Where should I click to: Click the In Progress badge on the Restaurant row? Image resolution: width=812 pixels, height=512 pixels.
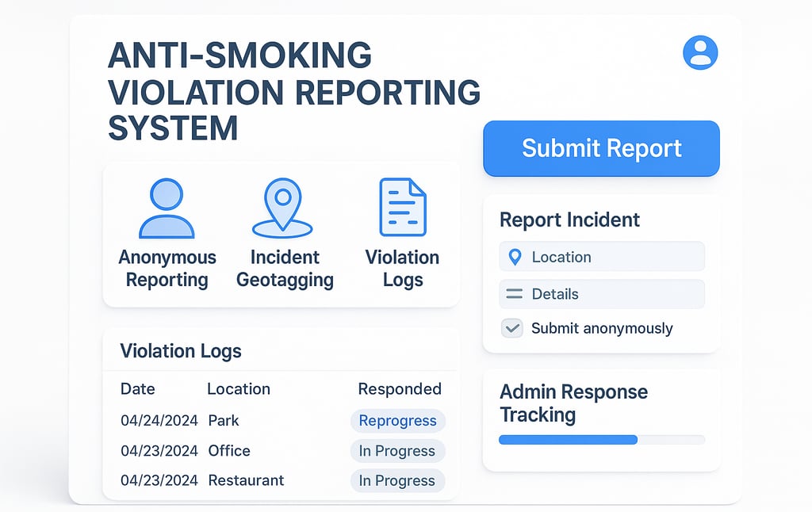pyautogui.click(x=397, y=480)
